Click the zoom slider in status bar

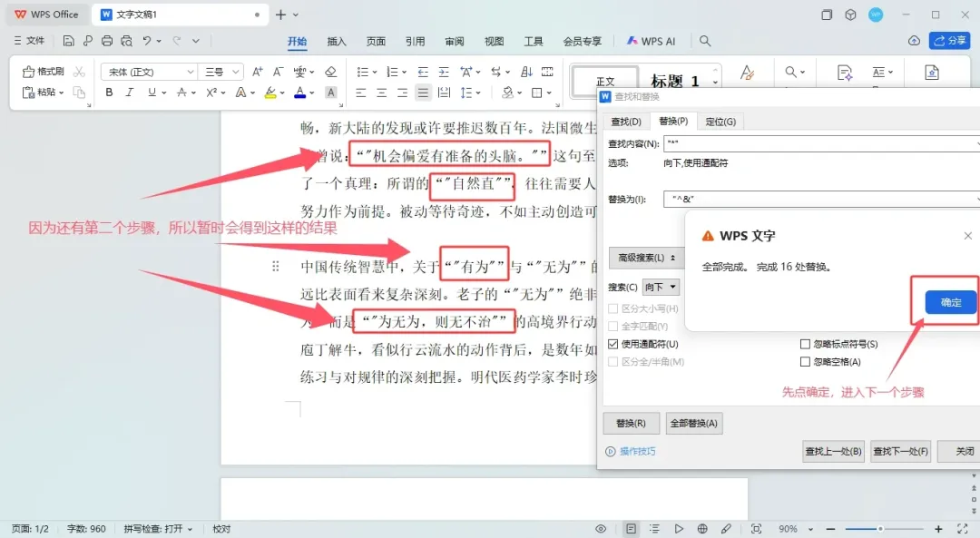click(880, 529)
